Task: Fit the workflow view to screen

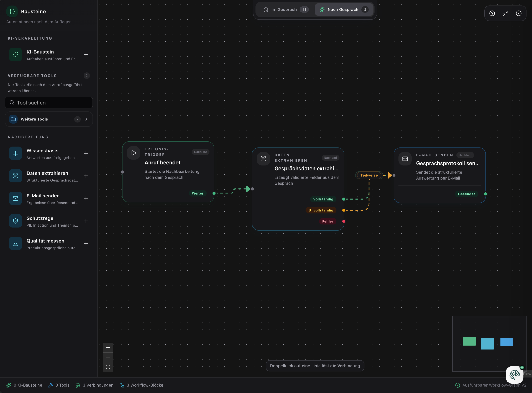Action: coord(108,367)
